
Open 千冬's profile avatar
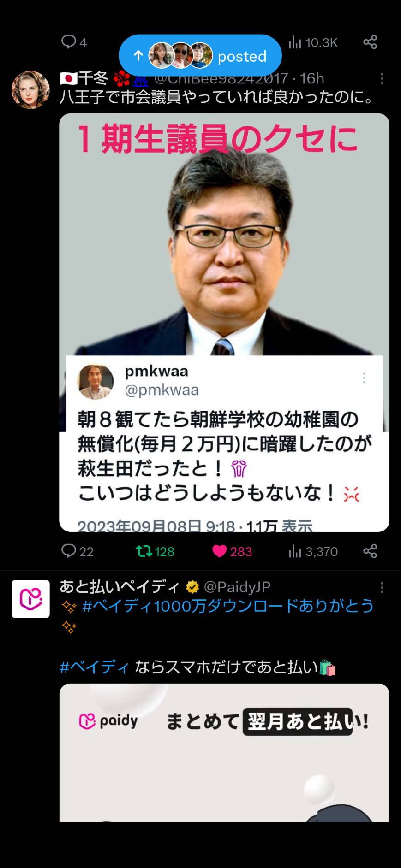tap(30, 90)
